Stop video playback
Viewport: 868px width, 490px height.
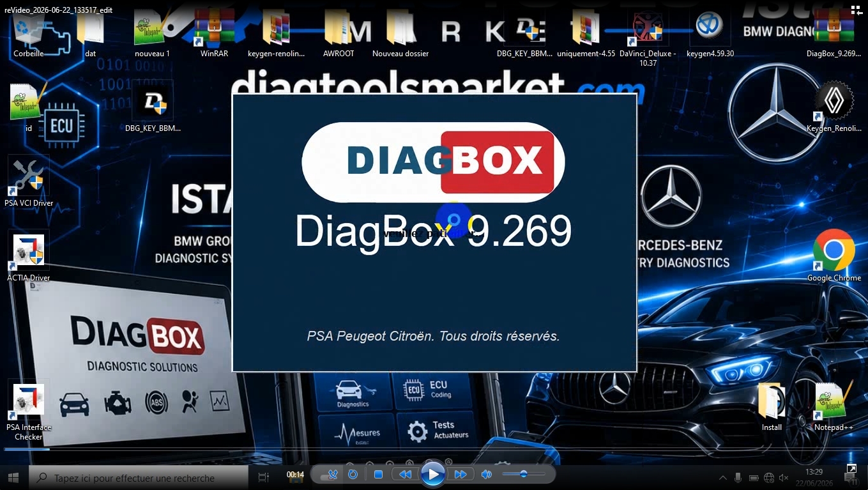(378, 475)
